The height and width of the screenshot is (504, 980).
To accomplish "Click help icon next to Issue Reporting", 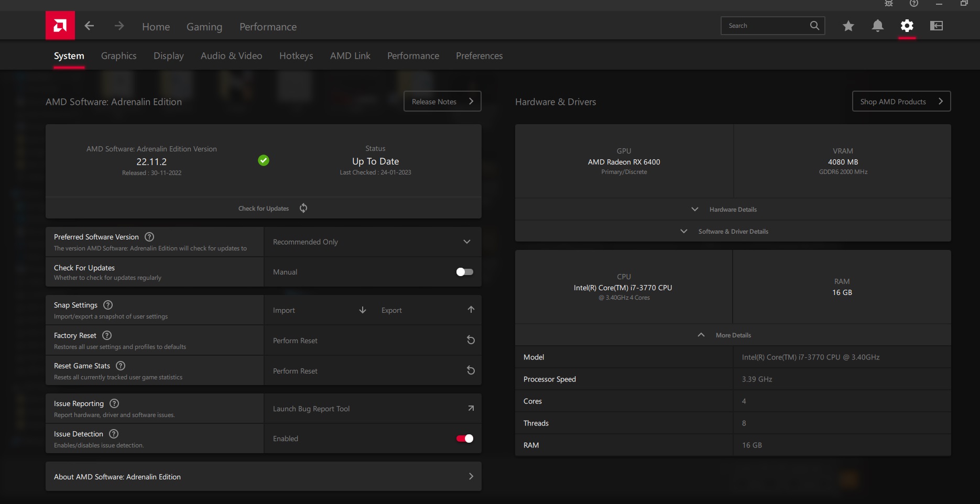I will (x=114, y=403).
